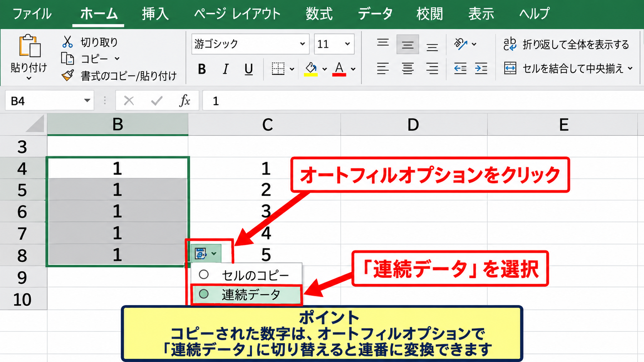Expand the セルを結合して中央揃え dropdown arrow
Screen dimensions: 644x362
[630, 68]
